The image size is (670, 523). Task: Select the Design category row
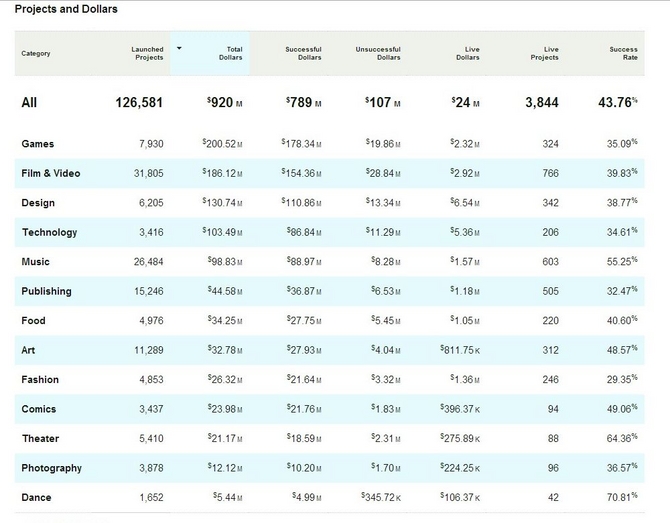click(x=329, y=203)
